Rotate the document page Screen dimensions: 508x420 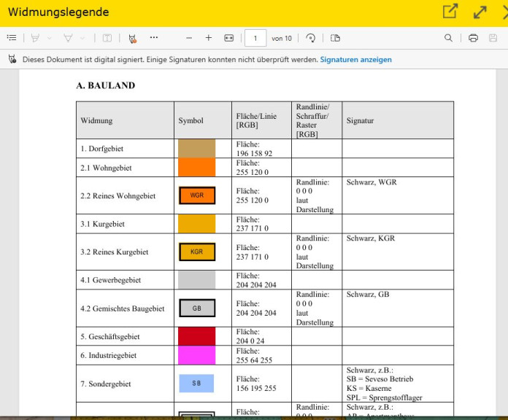tap(310, 38)
